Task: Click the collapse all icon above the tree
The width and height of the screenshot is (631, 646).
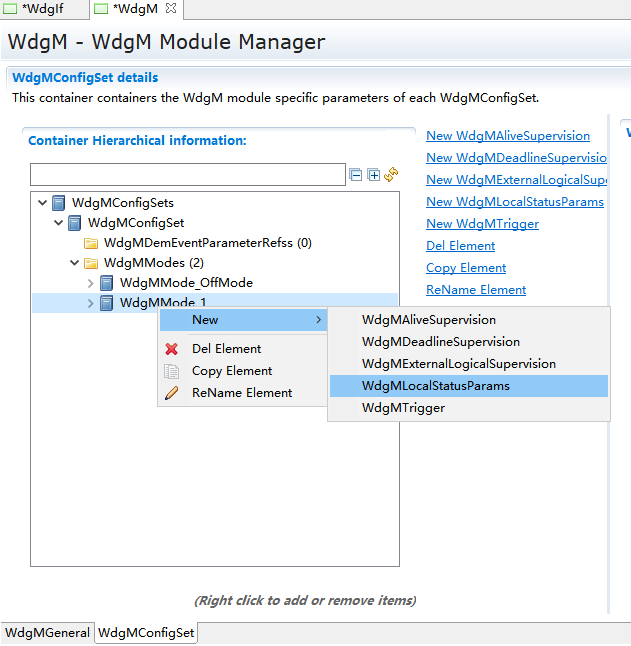Action: click(x=356, y=175)
